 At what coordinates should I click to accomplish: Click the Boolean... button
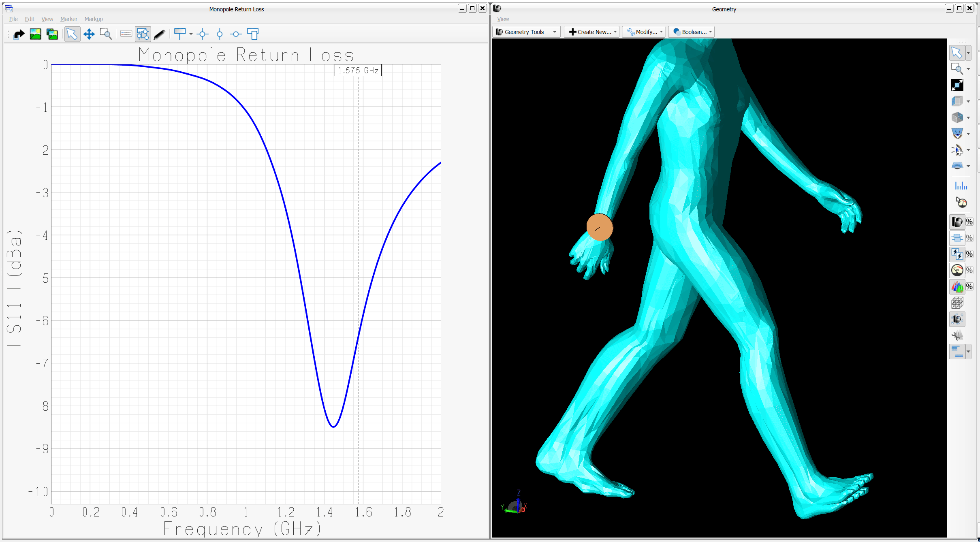pyautogui.click(x=692, y=32)
